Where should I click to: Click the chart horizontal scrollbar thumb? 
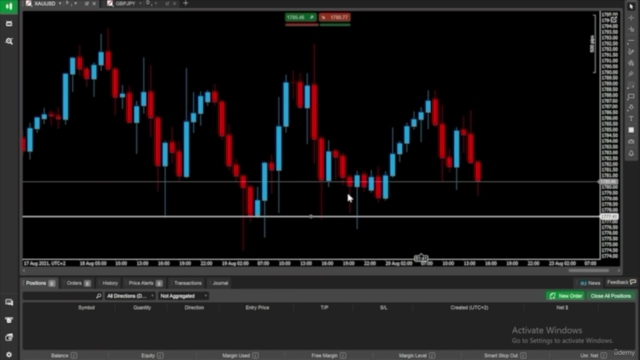click(589, 270)
